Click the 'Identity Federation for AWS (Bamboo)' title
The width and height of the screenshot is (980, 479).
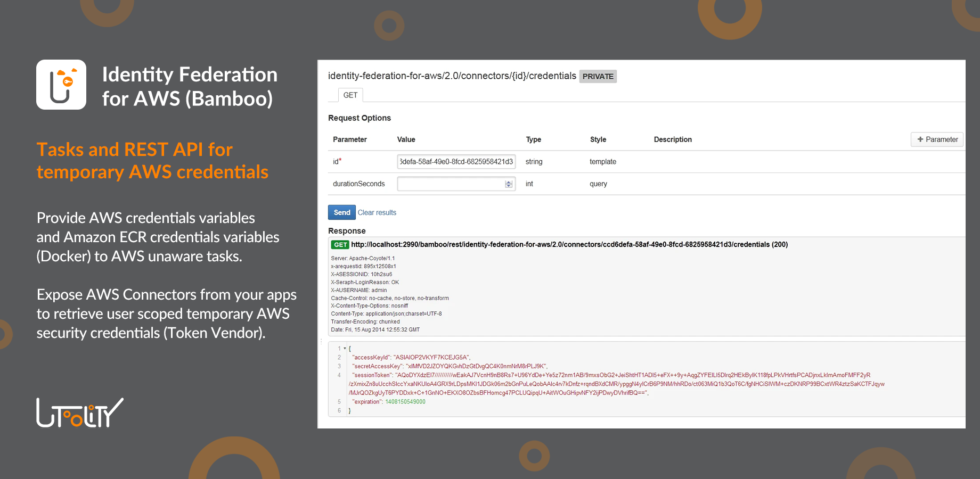click(x=190, y=86)
